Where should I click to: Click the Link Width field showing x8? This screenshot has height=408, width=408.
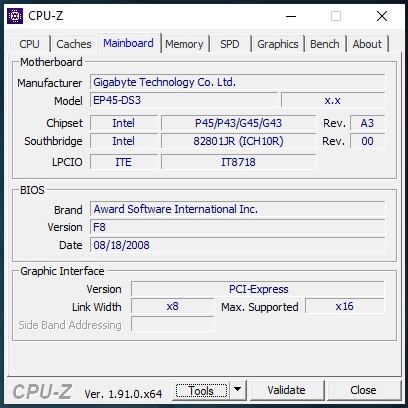(172, 306)
